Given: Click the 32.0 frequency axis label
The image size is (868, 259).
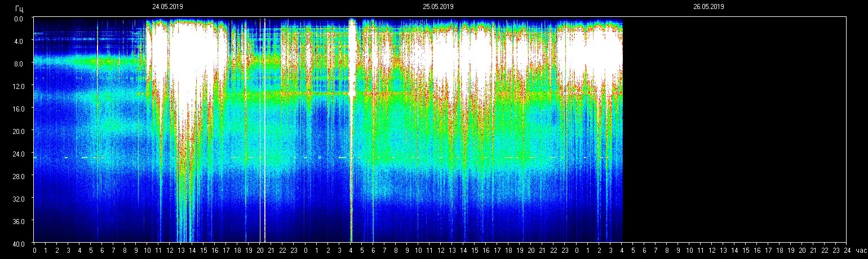Looking at the screenshot, I should pos(17,199).
